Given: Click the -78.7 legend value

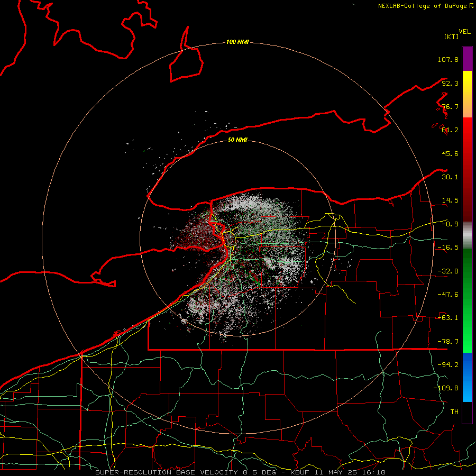Looking at the screenshot, I should 448,342.
